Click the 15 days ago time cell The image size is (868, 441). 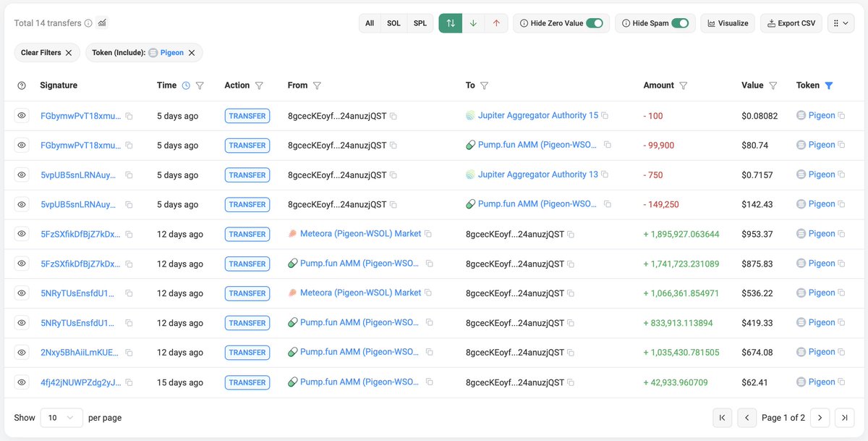pyautogui.click(x=180, y=382)
